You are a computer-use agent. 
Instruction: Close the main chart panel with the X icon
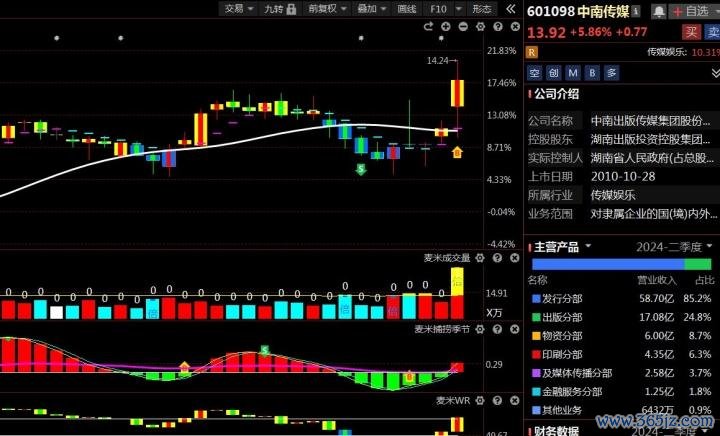tap(515, 27)
